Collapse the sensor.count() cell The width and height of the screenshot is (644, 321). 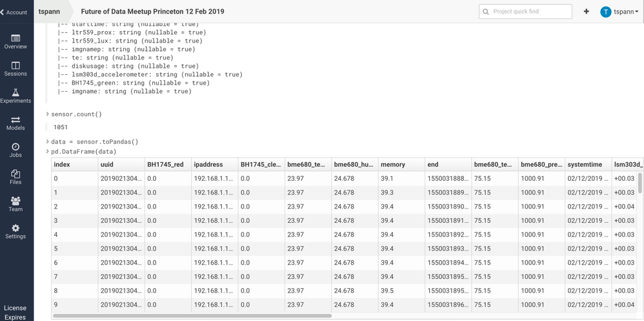pyautogui.click(x=48, y=114)
